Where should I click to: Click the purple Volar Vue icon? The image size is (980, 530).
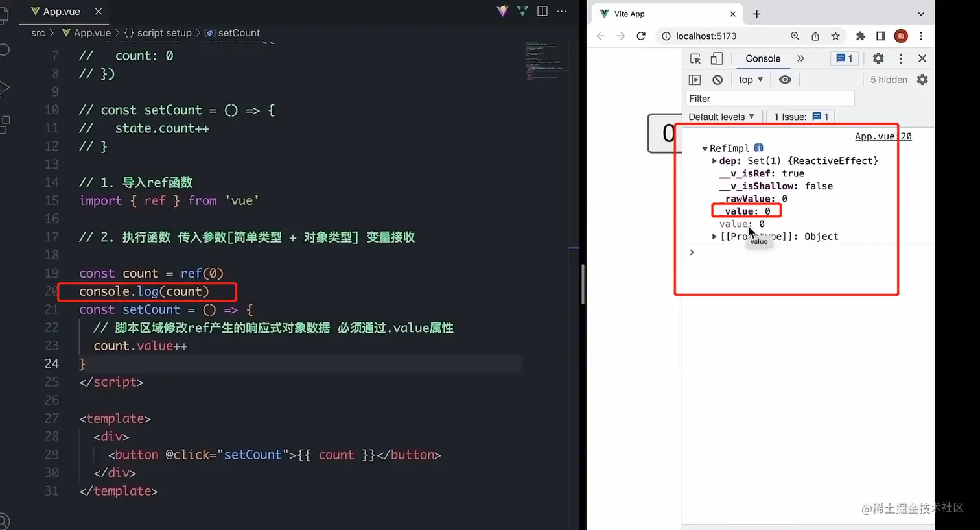tap(502, 11)
